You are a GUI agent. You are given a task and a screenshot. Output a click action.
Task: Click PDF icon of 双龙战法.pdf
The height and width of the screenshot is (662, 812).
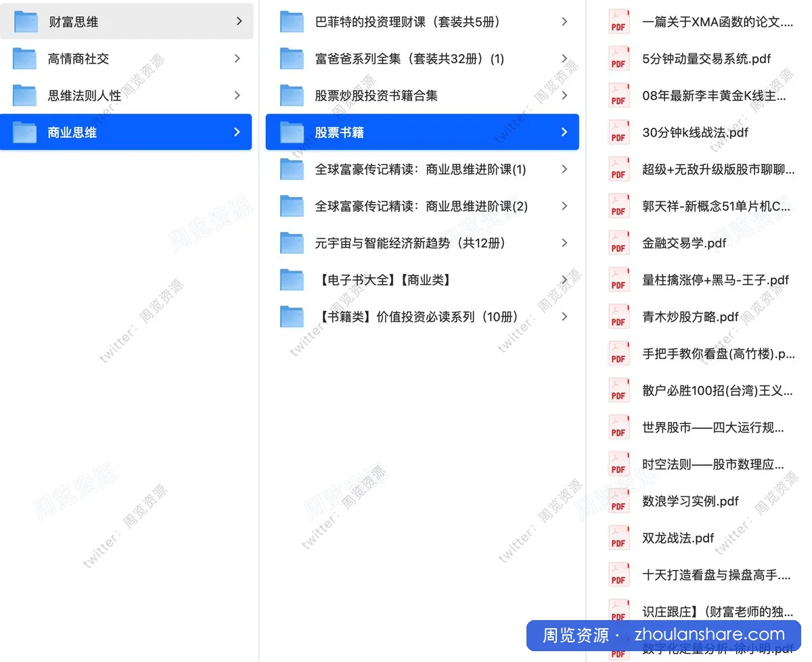tap(618, 538)
